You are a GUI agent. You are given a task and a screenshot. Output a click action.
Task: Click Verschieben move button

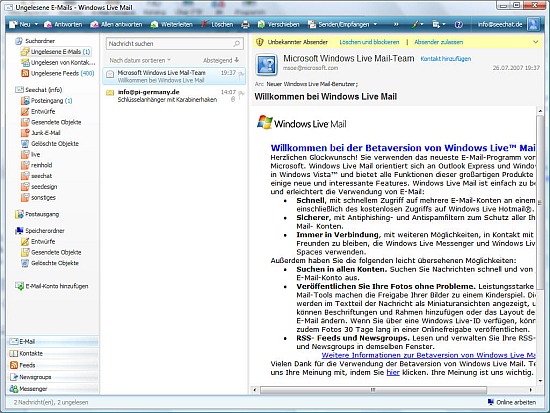pos(279,25)
